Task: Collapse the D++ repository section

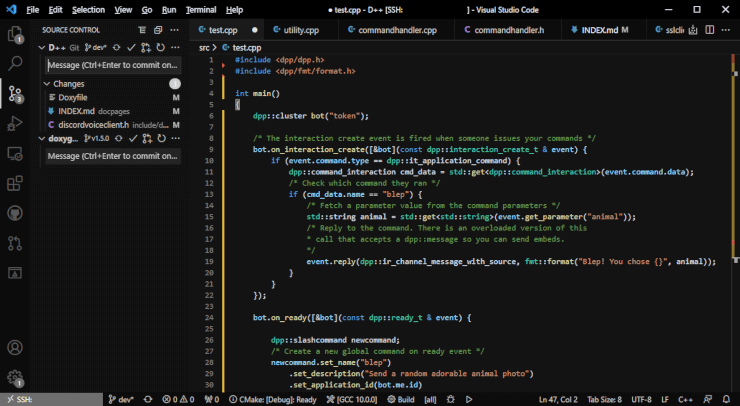Action: (x=41, y=47)
